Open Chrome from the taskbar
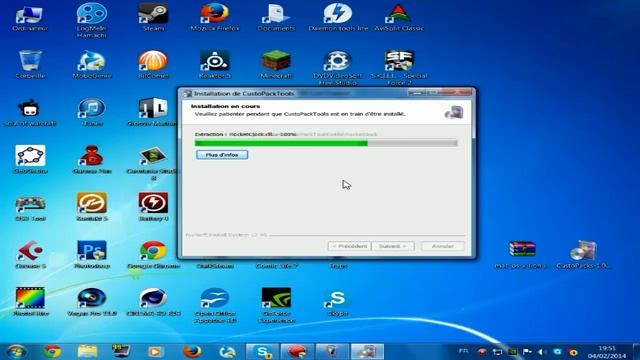Image resolution: width=640 pixels, height=360 pixels. pos(52,351)
